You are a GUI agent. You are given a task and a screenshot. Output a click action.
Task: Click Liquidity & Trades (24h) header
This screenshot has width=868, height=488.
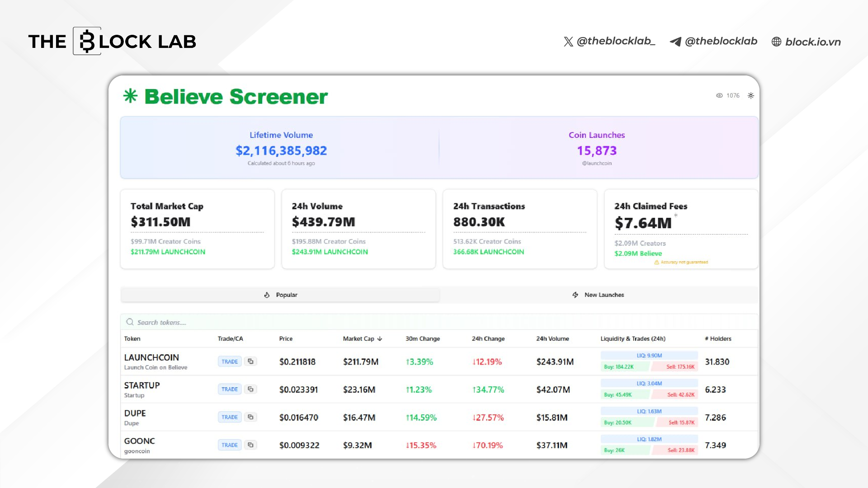tap(633, 338)
